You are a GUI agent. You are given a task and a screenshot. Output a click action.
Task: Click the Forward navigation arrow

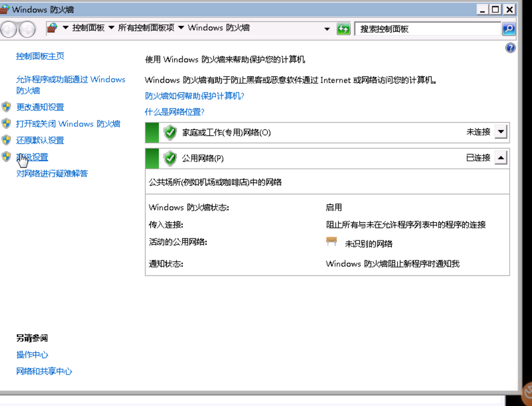coord(27,30)
